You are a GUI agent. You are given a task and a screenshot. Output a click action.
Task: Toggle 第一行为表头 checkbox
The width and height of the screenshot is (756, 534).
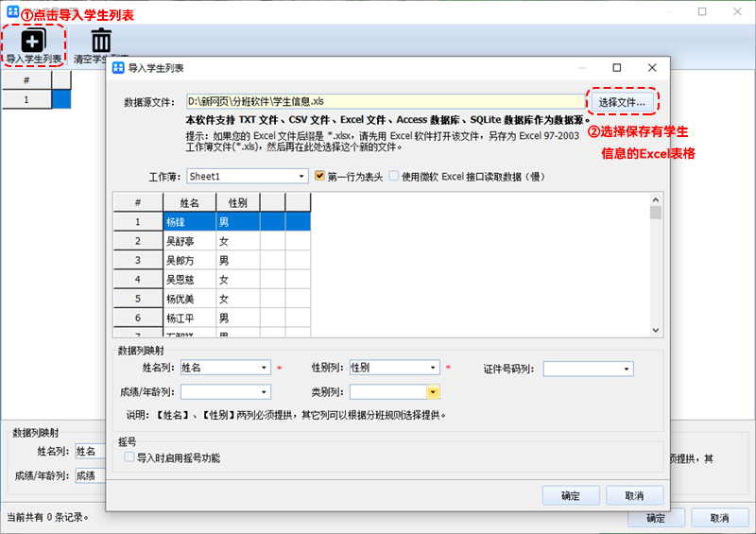click(x=320, y=176)
